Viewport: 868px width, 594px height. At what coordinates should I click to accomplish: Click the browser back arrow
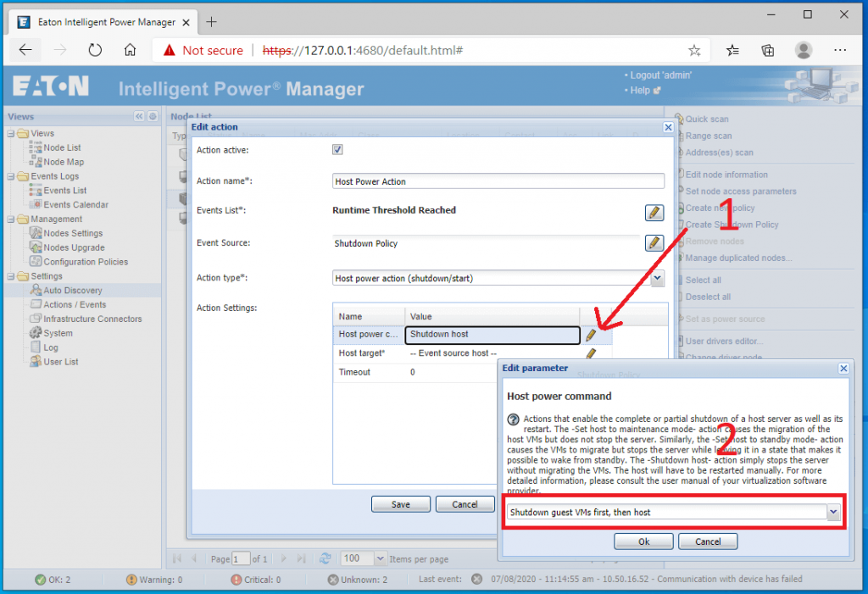point(25,50)
